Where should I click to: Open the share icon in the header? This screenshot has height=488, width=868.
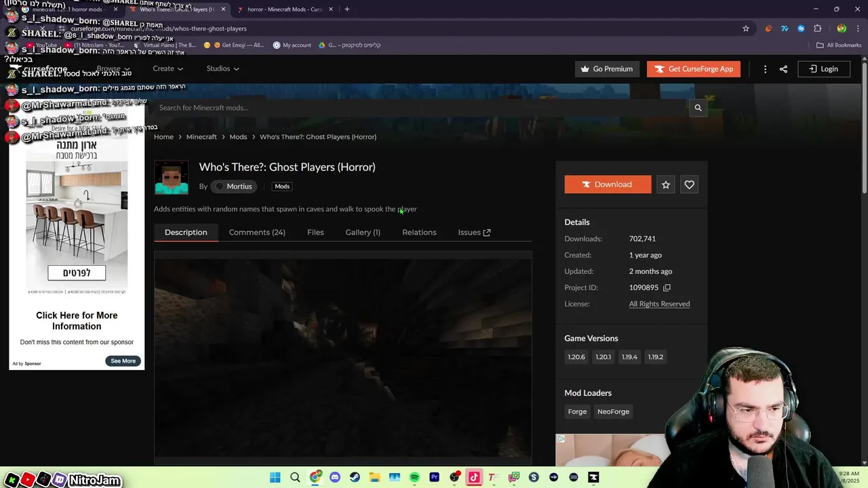pos(783,69)
